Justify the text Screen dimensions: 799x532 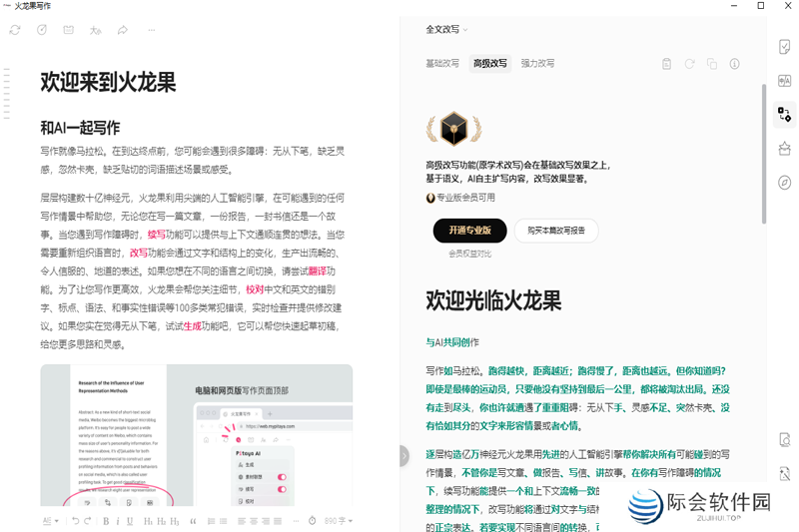pos(278,521)
